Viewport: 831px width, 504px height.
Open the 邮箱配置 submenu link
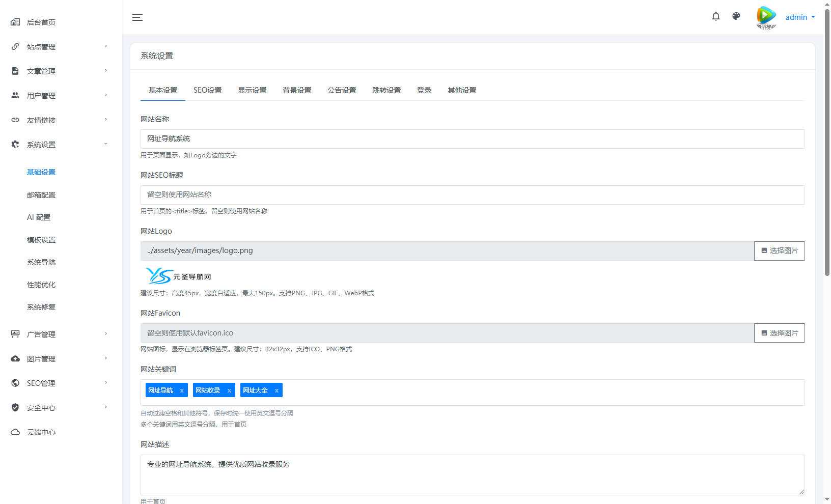(41, 195)
